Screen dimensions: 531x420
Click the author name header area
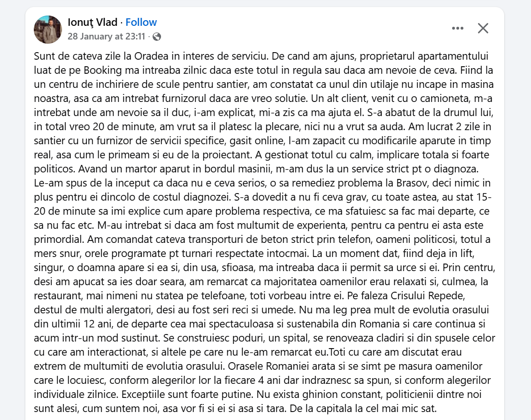(92, 22)
